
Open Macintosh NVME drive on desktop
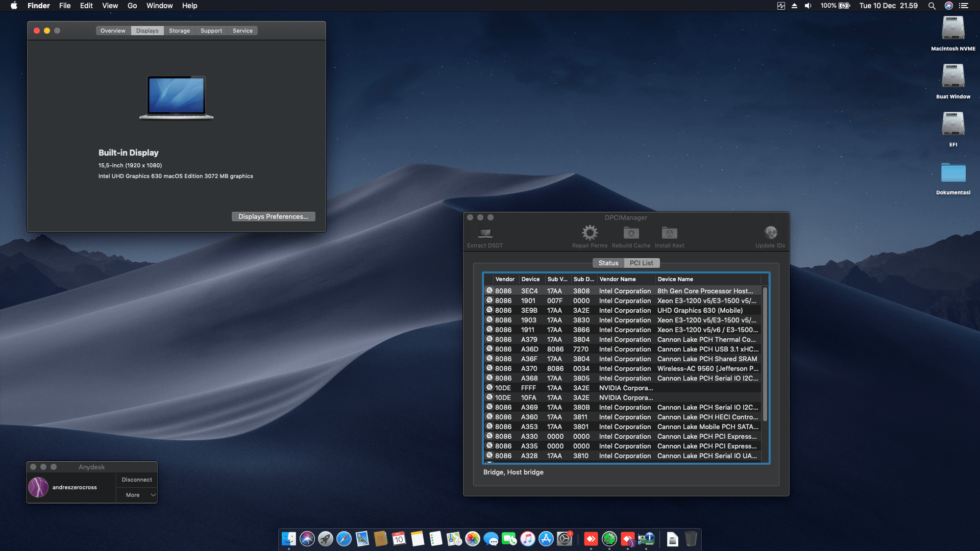953,28
